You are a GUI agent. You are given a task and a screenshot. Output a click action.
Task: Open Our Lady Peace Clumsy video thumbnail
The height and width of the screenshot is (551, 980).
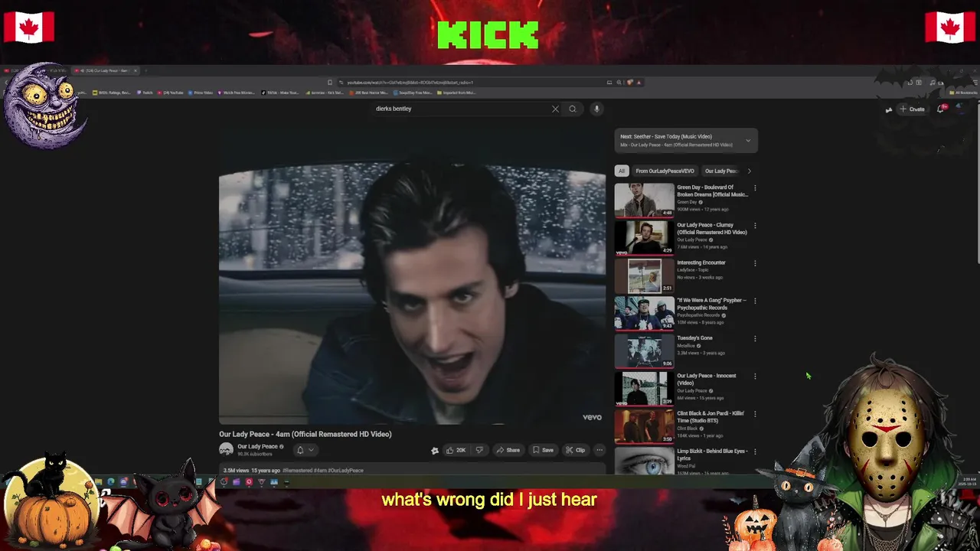644,238
